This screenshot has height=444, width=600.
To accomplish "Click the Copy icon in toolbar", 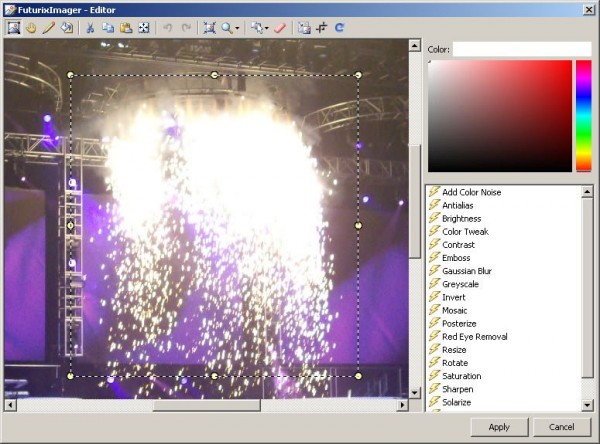I will (108, 28).
